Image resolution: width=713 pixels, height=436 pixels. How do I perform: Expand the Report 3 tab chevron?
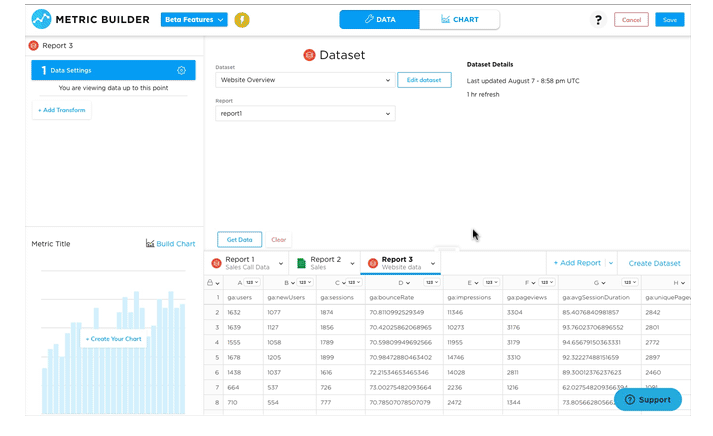coord(433,263)
